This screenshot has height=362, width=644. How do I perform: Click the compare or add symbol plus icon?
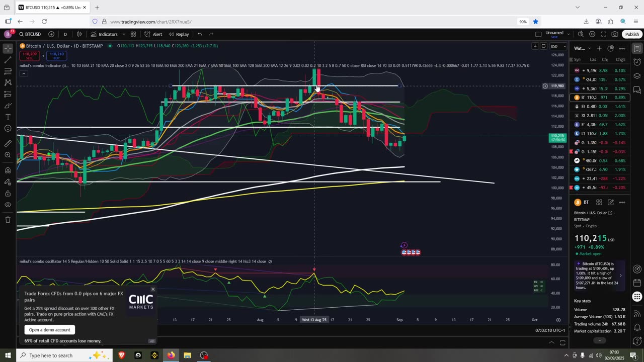[x=51, y=34]
